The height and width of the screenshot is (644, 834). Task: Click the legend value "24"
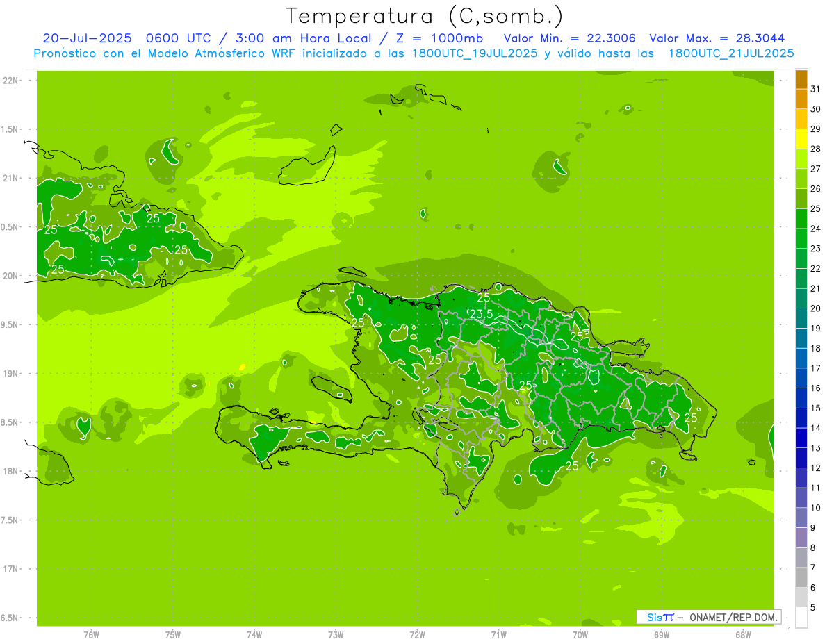pos(815,229)
